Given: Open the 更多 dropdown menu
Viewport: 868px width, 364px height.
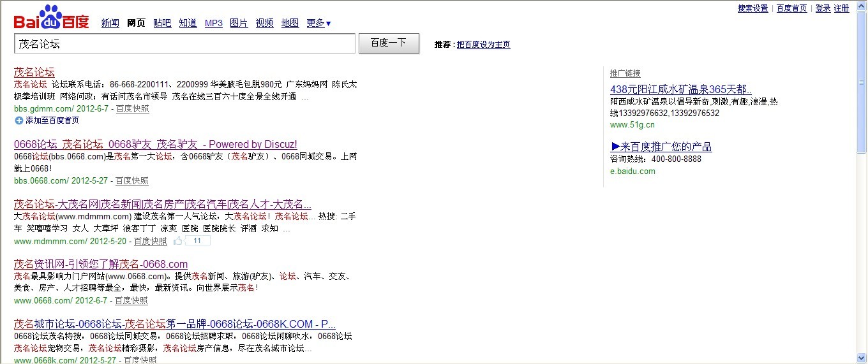Looking at the screenshot, I should pos(318,23).
